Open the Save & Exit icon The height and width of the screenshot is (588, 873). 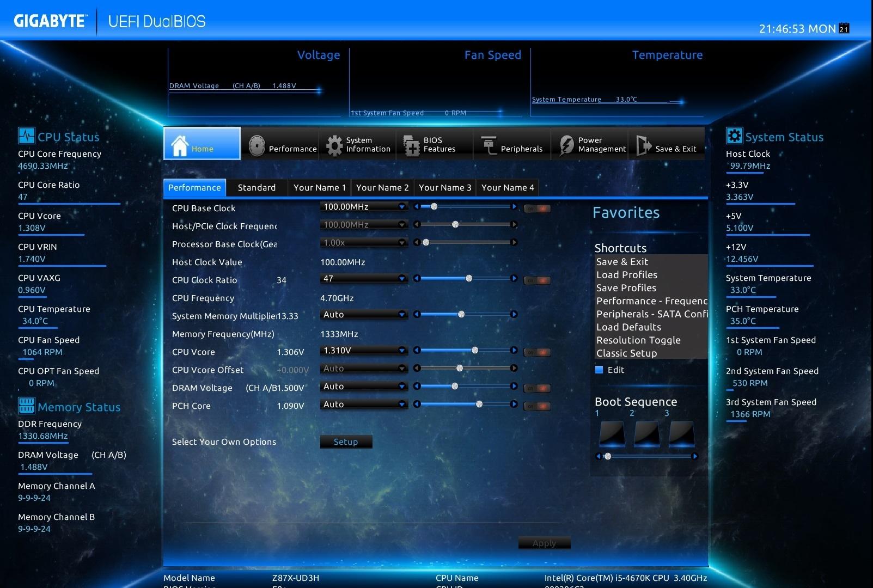pyautogui.click(x=643, y=145)
